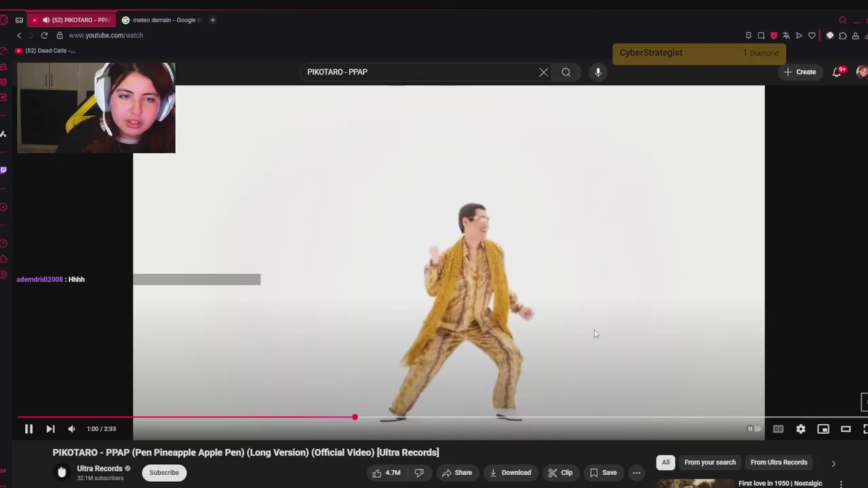This screenshot has height=488, width=868.
Task: Skip to the next video
Action: [50, 429]
